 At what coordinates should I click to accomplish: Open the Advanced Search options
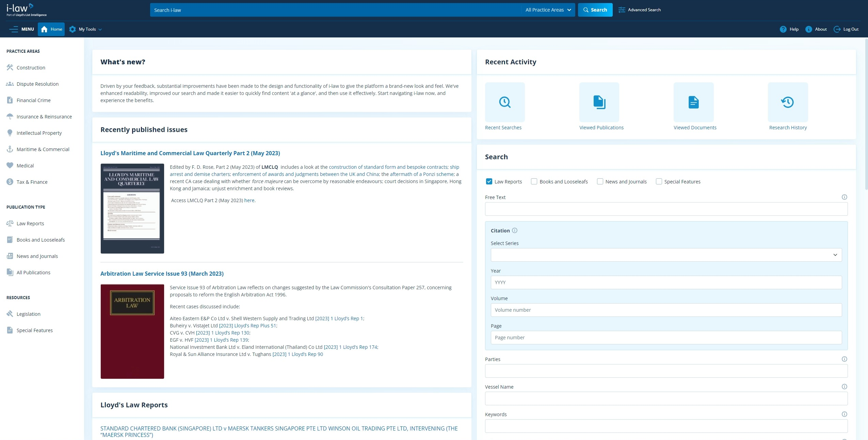click(x=640, y=10)
